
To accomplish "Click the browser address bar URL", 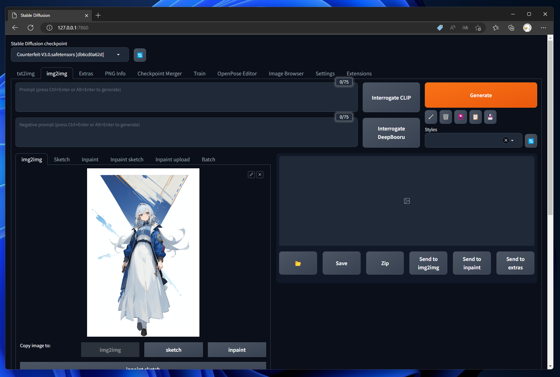I will pyautogui.click(x=73, y=27).
